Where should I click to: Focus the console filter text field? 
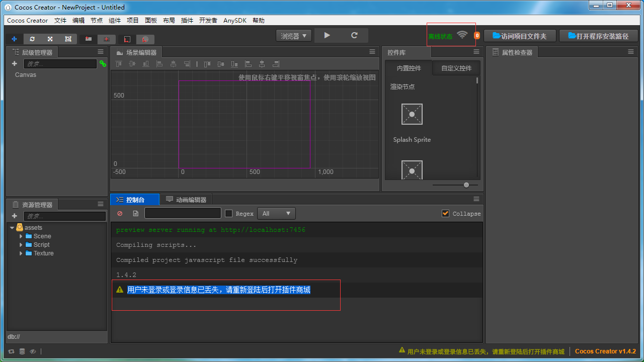183,213
